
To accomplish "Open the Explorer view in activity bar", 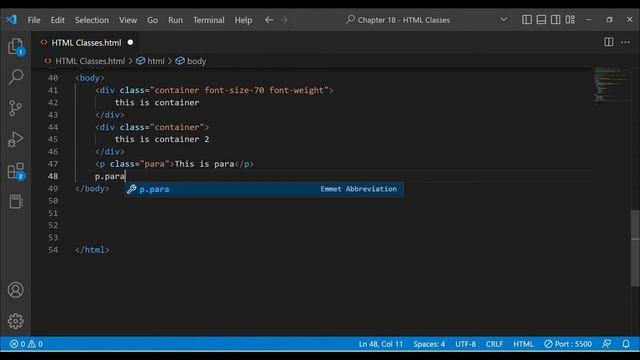I will pos(16,47).
